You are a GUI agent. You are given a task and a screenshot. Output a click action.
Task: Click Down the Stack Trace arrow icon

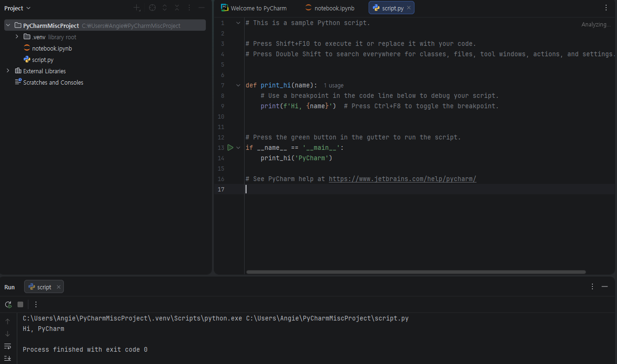pos(8,334)
